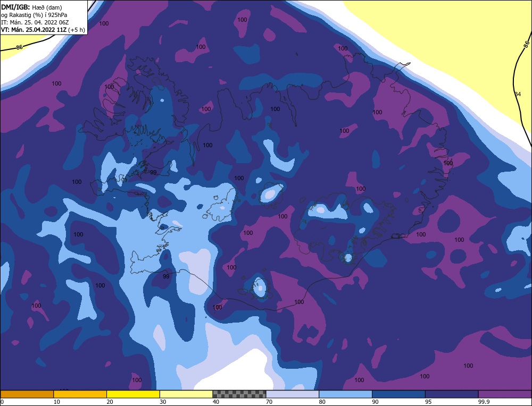The image size is (532, 406).
Task: Click the legend scale label "10"
Action: 57,402
